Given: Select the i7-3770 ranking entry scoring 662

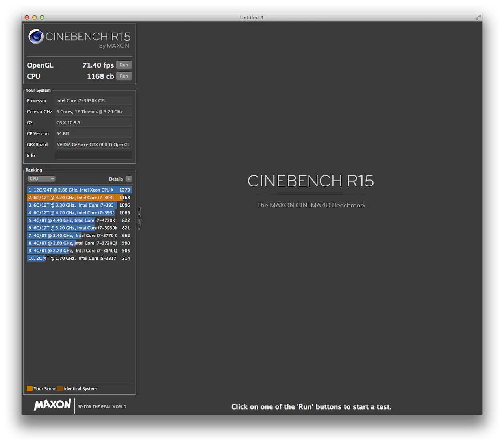Looking at the screenshot, I should [x=79, y=236].
